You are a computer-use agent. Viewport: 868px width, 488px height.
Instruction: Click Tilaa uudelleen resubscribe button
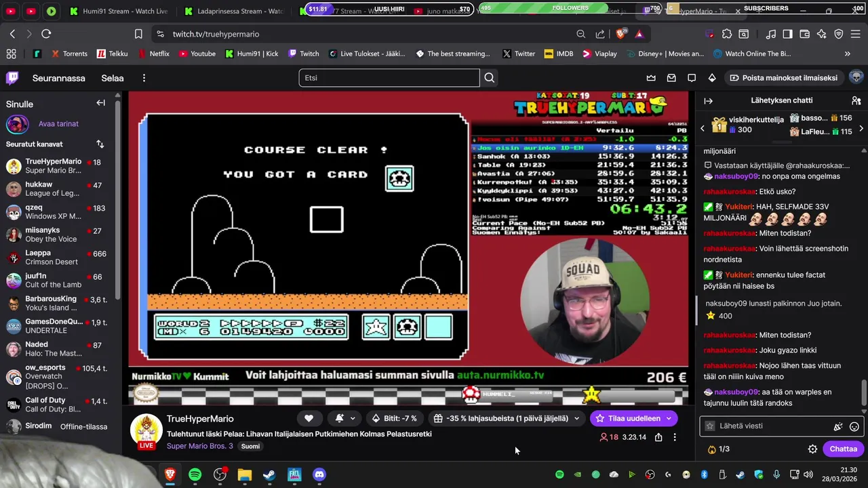(x=633, y=418)
